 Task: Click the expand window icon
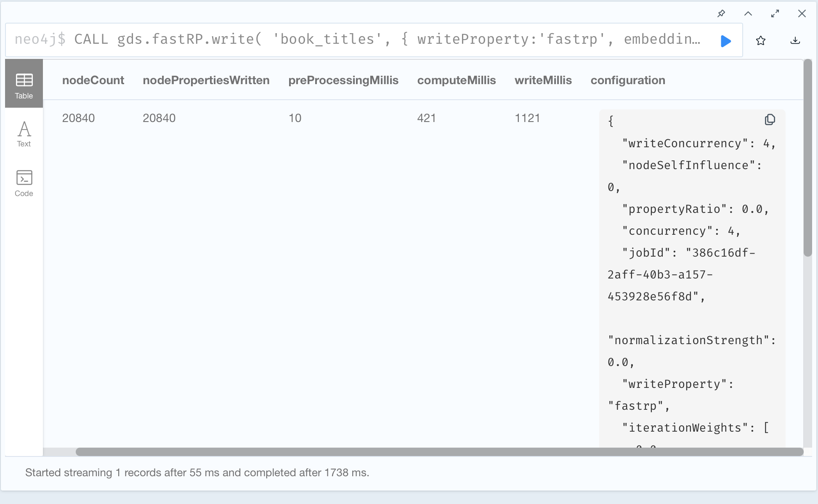(775, 13)
